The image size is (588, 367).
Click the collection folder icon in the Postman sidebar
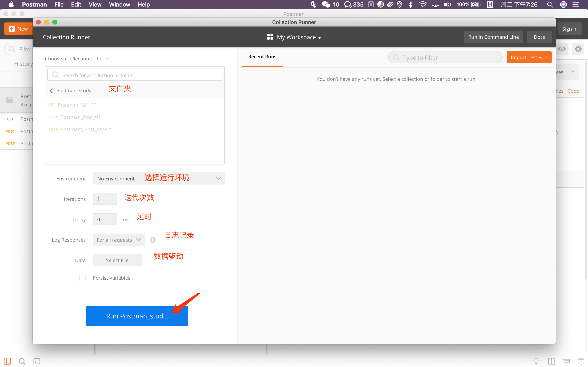pyautogui.click(x=9, y=100)
